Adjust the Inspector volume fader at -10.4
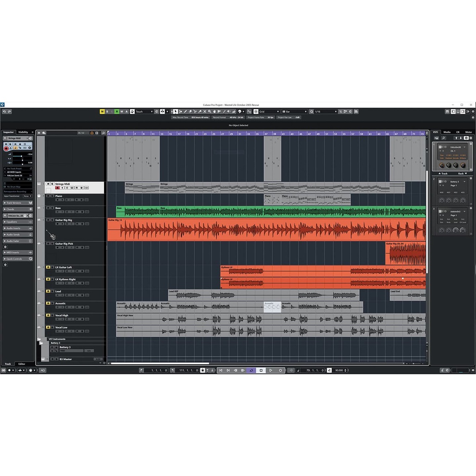Viewport: 476px width, 476px height. [x=21, y=156]
